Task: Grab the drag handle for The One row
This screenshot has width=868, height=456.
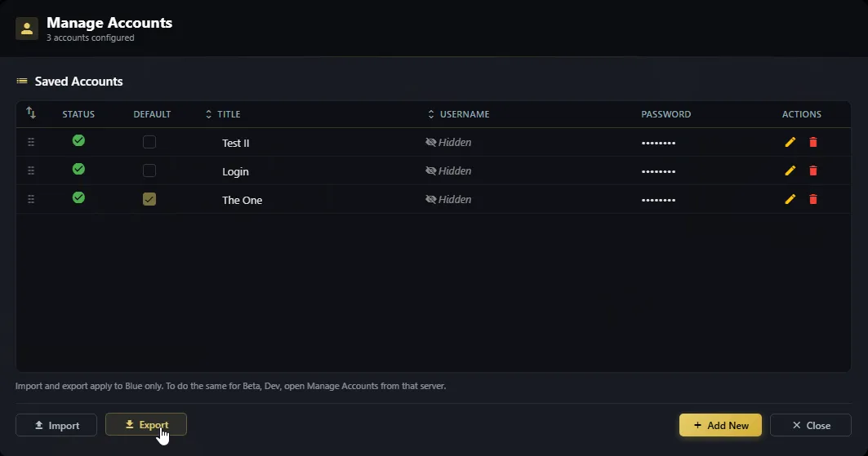Action: coord(31,199)
